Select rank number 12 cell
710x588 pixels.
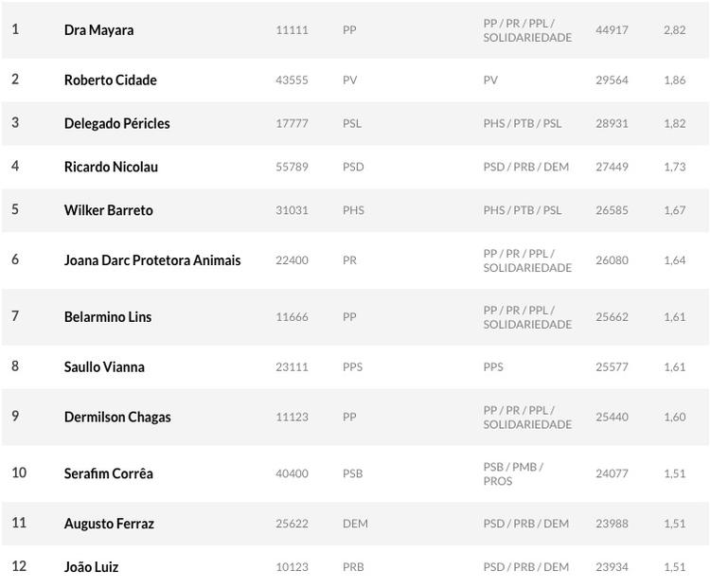(19, 567)
